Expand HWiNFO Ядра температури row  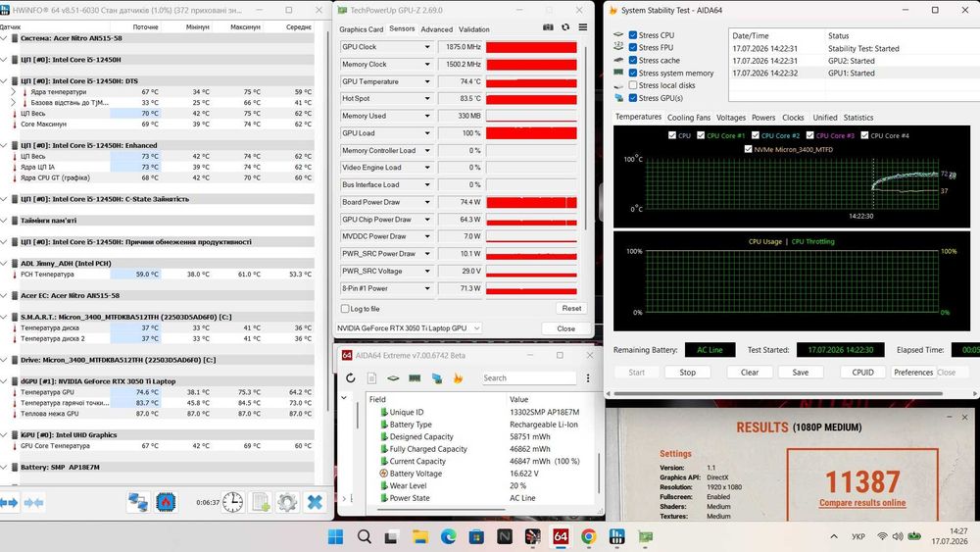click(13, 92)
